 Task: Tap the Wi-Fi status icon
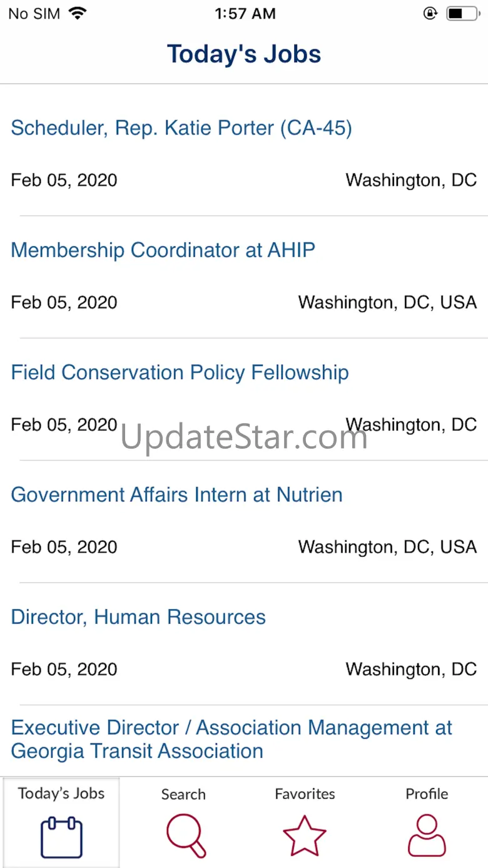[x=78, y=14]
